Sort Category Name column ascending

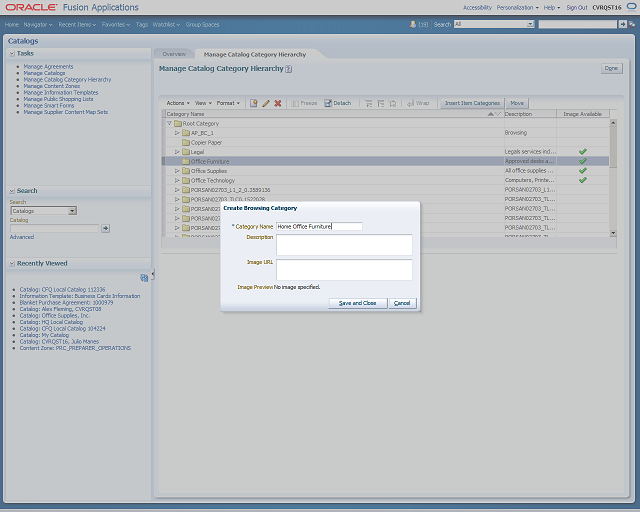[x=490, y=114]
